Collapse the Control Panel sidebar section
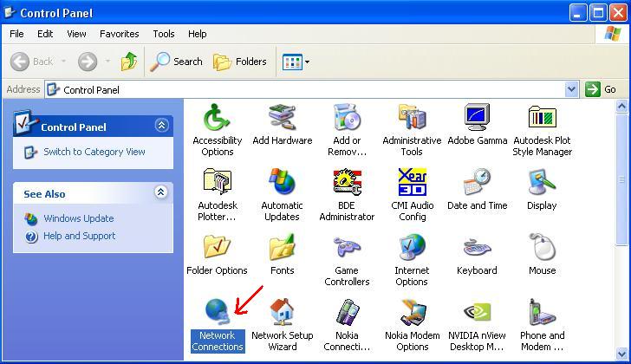Image resolution: width=631 pixels, height=364 pixels. pyautogui.click(x=161, y=126)
